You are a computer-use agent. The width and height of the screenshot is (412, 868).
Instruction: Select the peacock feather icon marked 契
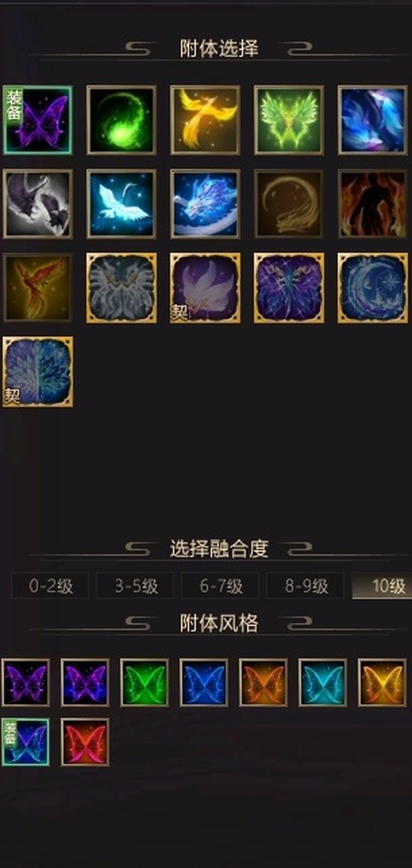pos(38,372)
